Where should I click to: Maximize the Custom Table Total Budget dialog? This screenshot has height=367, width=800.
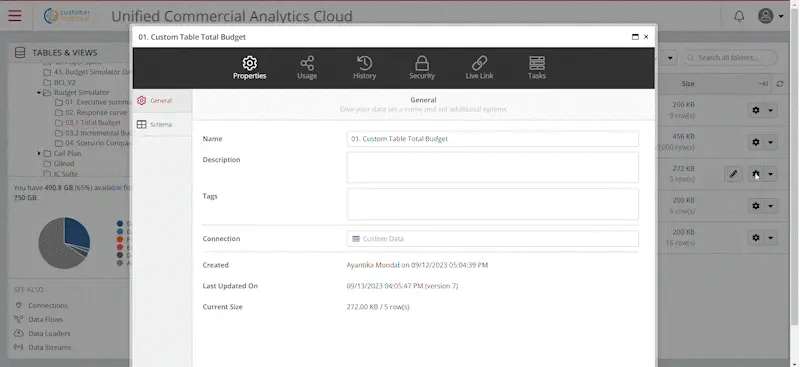(635, 37)
